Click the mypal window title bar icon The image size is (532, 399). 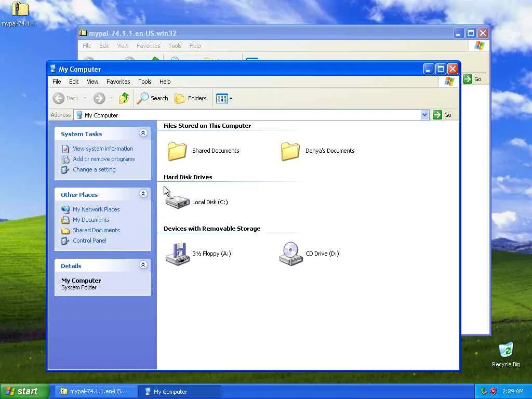click(x=83, y=33)
